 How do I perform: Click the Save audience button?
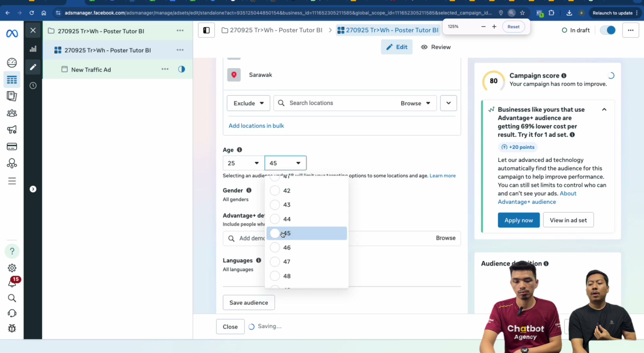249,303
